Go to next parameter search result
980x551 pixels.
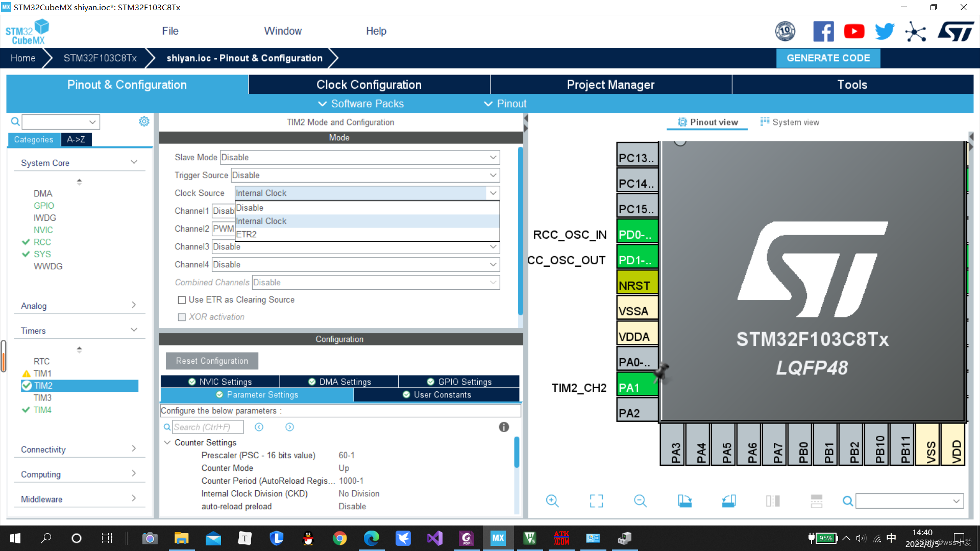(289, 427)
